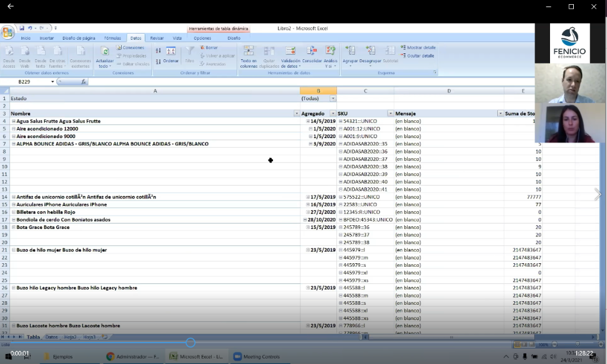Image resolution: width=607 pixels, height=364 pixels.
Task: Open the Estado (Todas) filter dropdown
Action: (x=332, y=98)
